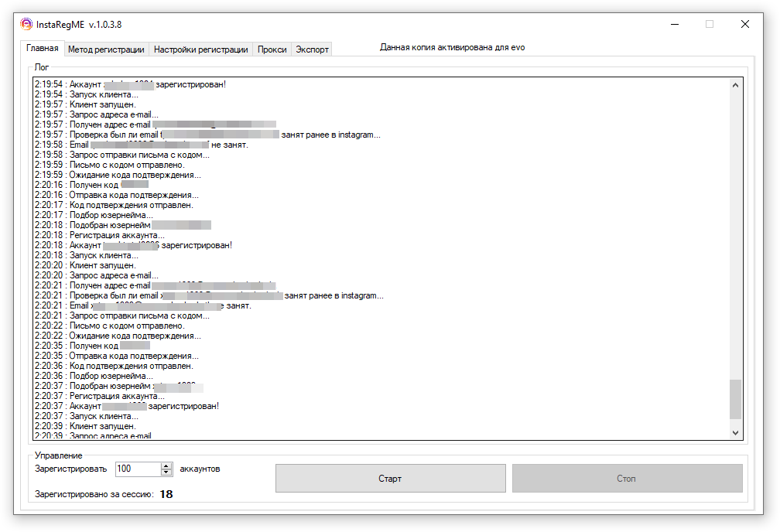Click the account count field showing 100
Viewport: 780px width, 532px height.
tap(138, 469)
